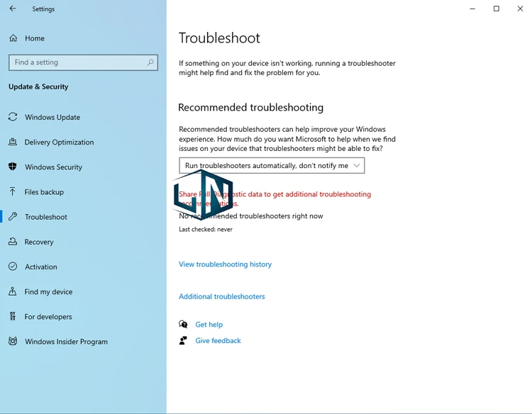532x414 pixels.
Task: Click the Windows Update sync icon
Action: click(13, 117)
